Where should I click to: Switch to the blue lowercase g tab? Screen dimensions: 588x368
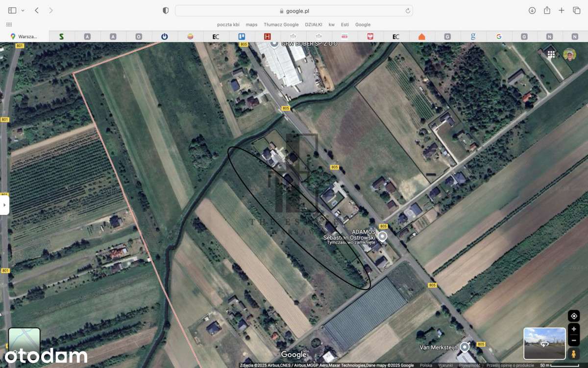(473, 36)
